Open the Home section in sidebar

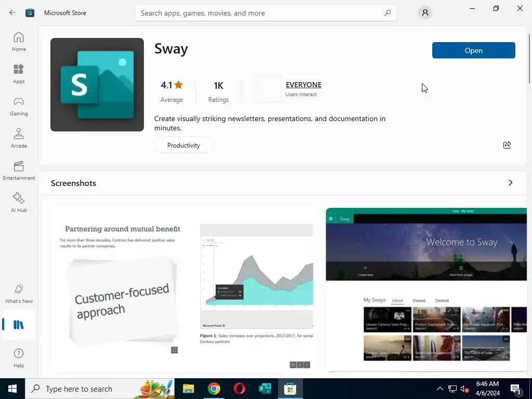(19, 42)
